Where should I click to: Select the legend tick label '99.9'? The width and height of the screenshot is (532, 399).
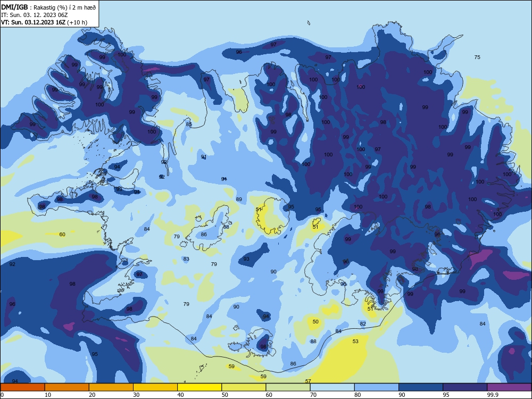coord(493,395)
